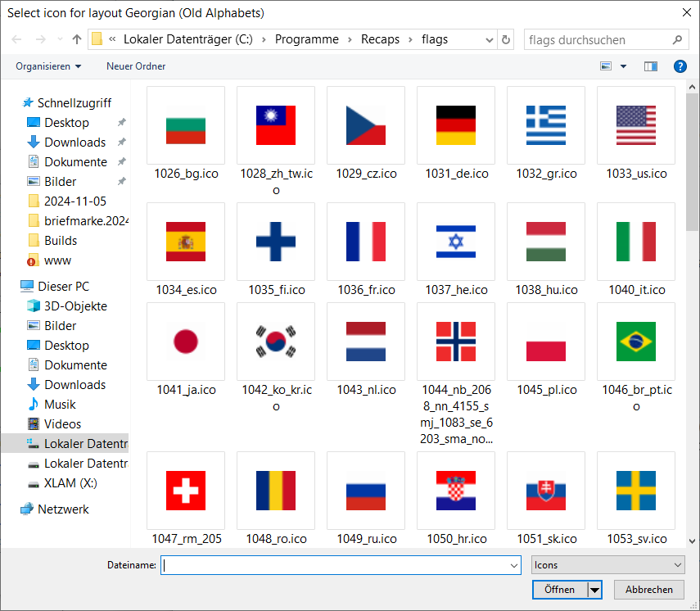The width and height of the screenshot is (700, 611).
Task: Click the help question mark icon
Action: point(680,66)
